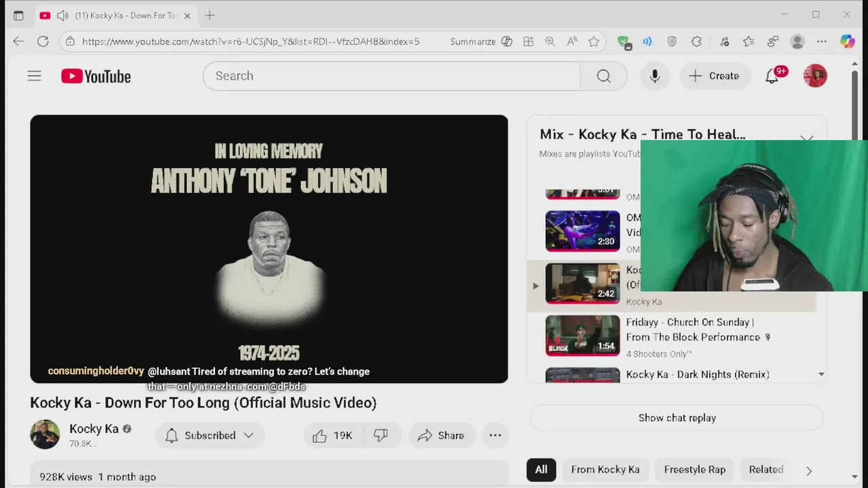This screenshot has height=488, width=868.
Task: Open the YouTube hamburger guide menu
Action: coord(34,76)
